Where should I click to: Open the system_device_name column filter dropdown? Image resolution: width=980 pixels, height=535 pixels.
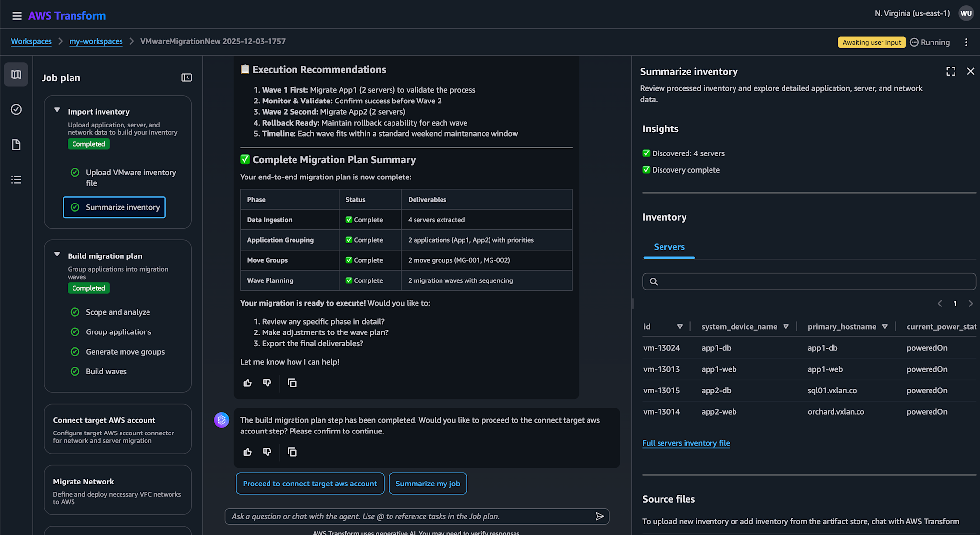pos(786,327)
